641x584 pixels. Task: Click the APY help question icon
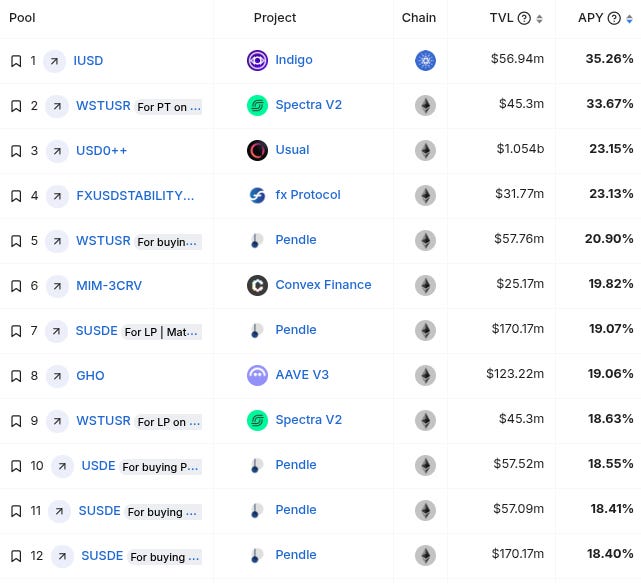click(614, 18)
